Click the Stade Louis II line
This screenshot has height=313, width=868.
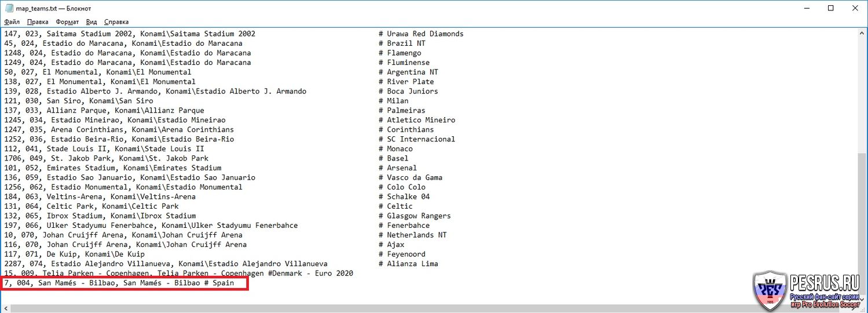pyautogui.click(x=208, y=148)
